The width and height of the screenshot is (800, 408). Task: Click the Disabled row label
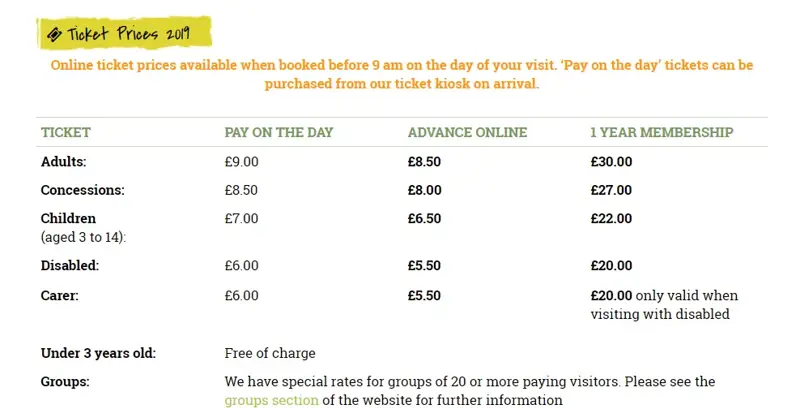tap(70, 266)
